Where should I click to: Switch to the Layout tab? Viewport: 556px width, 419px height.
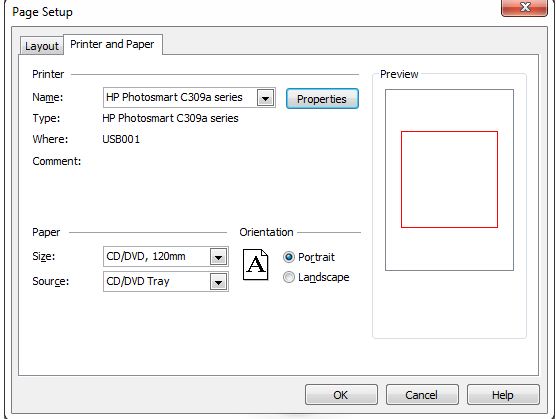(42, 46)
